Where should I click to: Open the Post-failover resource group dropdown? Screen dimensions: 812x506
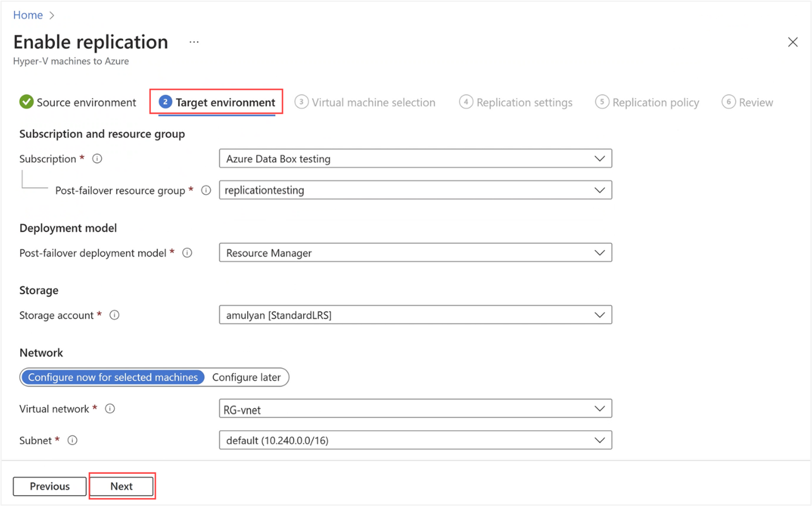point(416,190)
